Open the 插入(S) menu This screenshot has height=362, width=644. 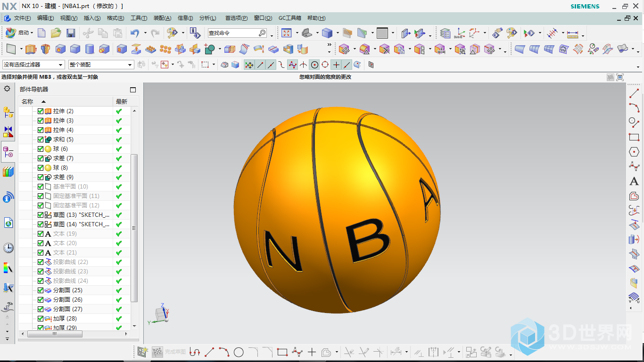(x=92, y=18)
